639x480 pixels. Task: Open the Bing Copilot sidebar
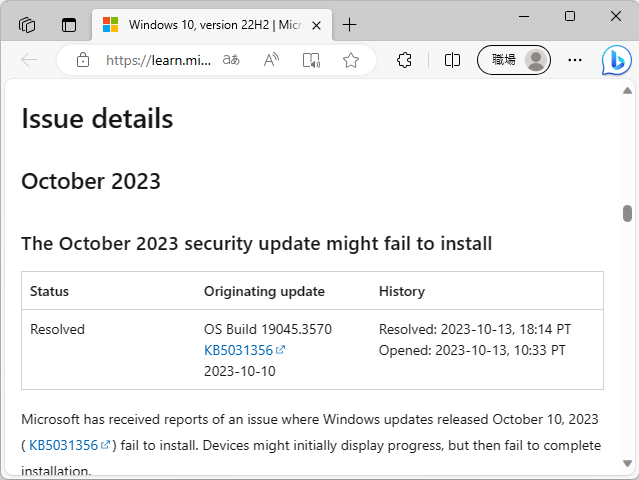click(x=616, y=60)
